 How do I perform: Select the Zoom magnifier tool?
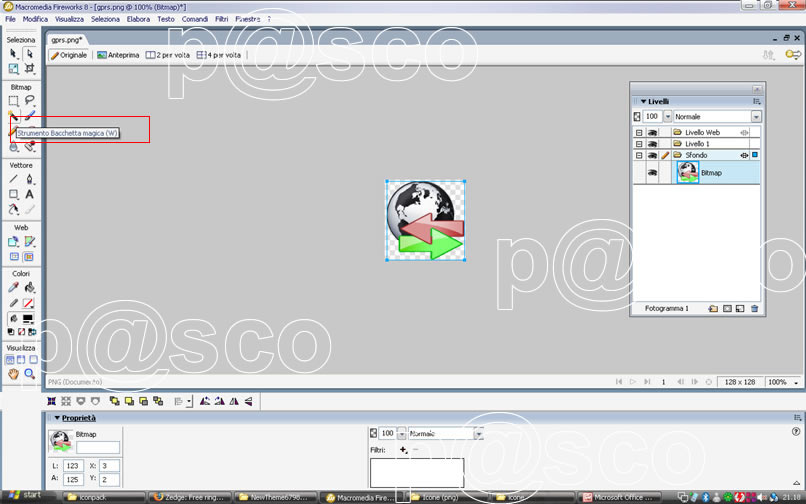[x=29, y=374]
